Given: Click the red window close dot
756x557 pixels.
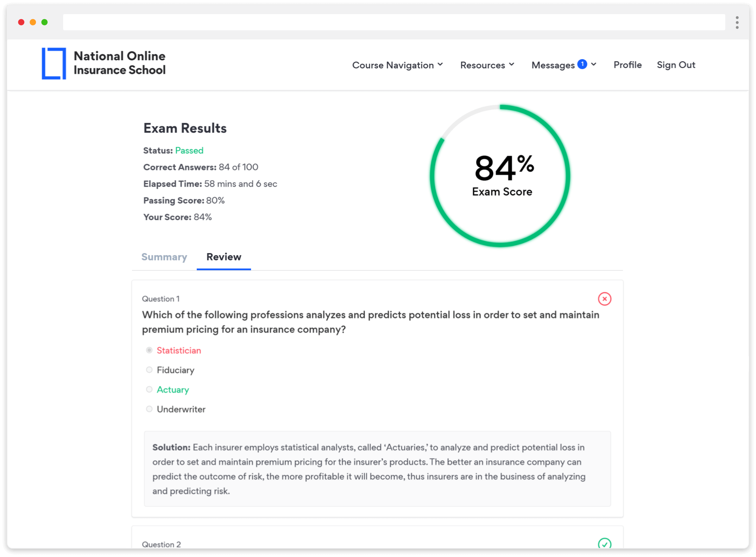Looking at the screenshot, I should 21,22.
